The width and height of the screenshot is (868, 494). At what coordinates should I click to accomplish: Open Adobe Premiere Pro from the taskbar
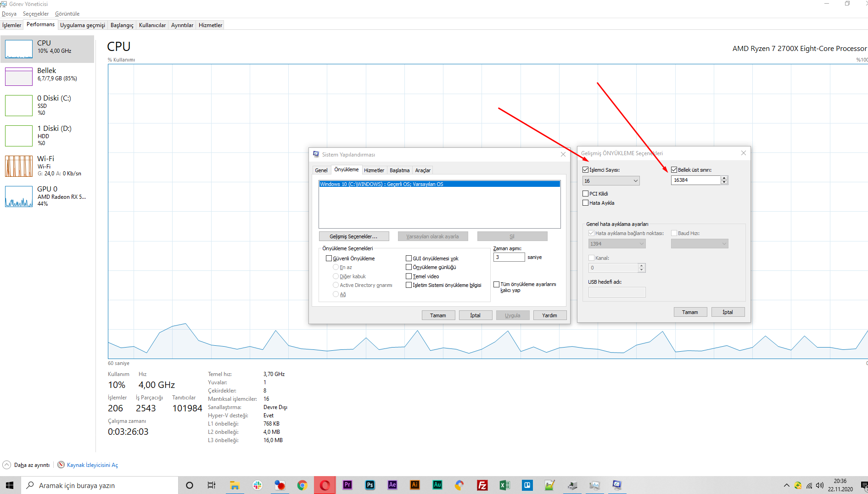click(347, 485)
